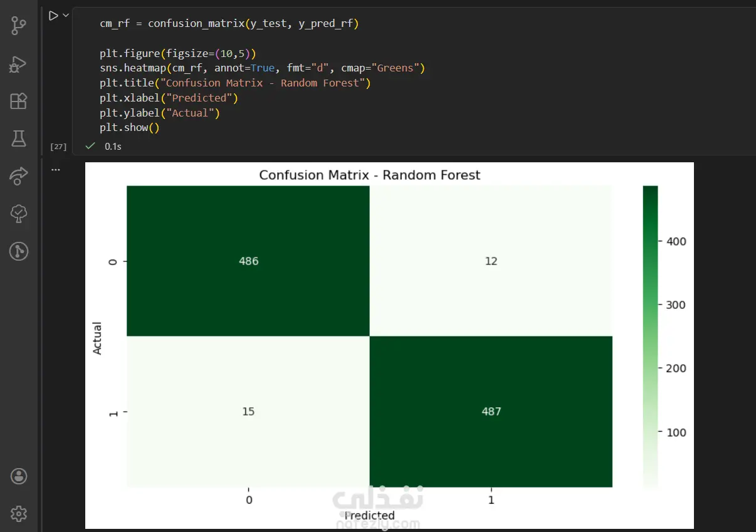Open the Accounts menu icon
The image size is (756, 532).
coord(19,476)
